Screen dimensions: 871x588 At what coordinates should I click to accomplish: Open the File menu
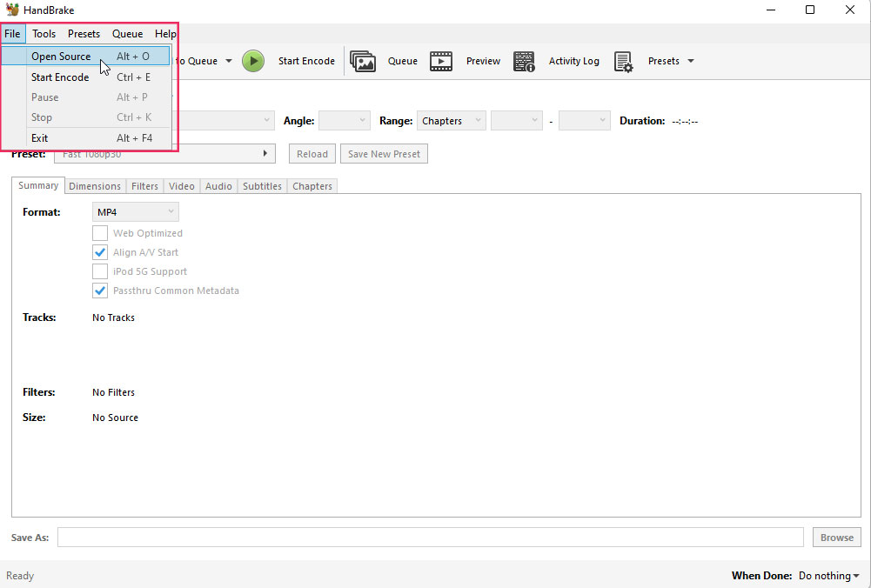(x=12, y=34)
